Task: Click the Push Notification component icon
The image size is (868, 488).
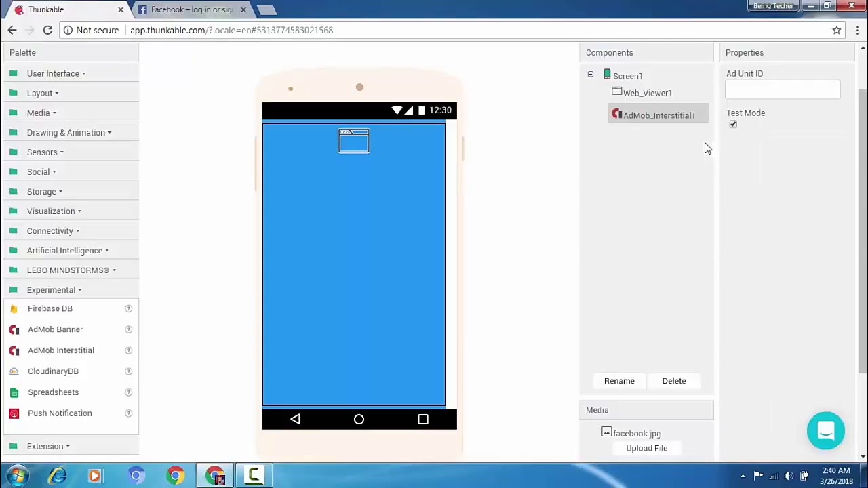Action: (14, 413)
